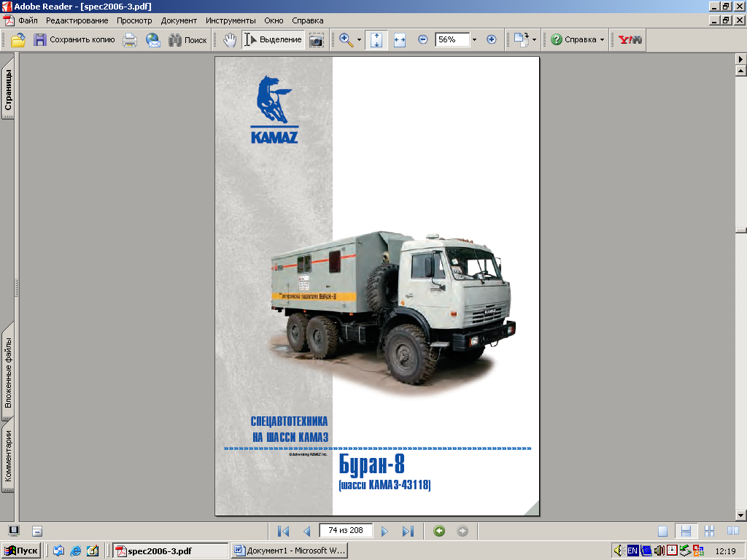Viewport: 747px width, 560px height.
Task: Open the zoom percentage dropdown
Action: 474,39
